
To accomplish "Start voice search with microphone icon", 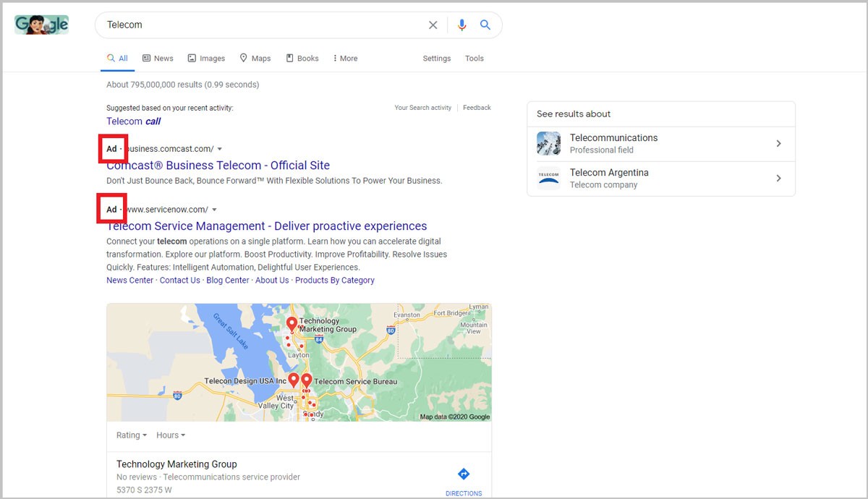I will [461, 25].
